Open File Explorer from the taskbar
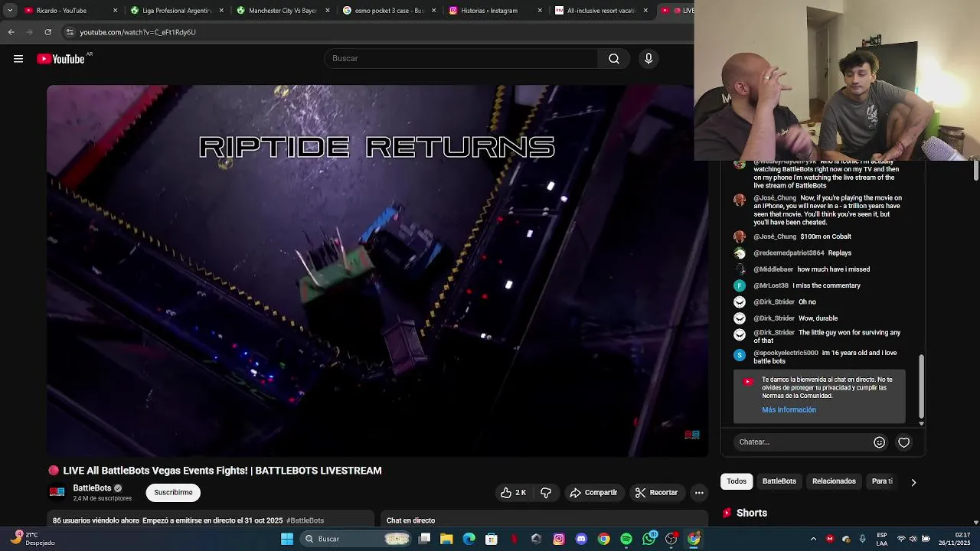Image resolution: width=980 pixels, height=551 pixels. (x=446, y=539)
